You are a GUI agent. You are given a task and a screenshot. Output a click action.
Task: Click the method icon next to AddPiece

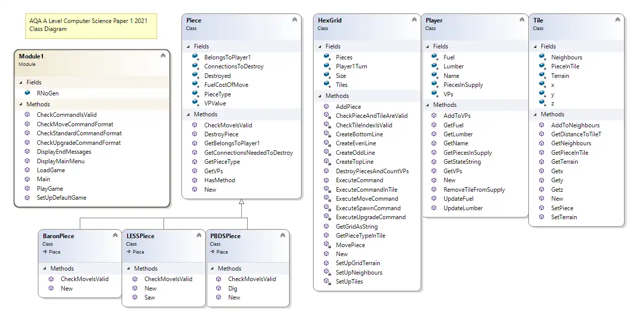coord(327,106)
